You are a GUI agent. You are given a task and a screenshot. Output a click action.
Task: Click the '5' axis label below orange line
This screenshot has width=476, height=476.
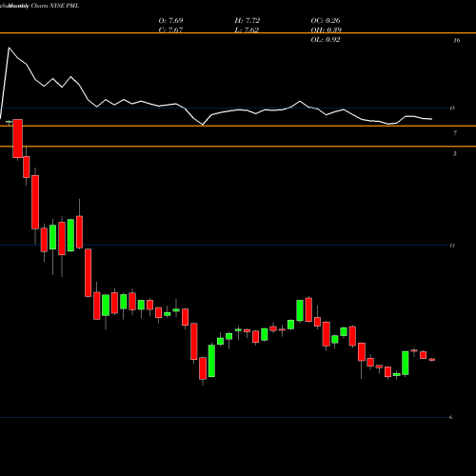tap(455, 153)
